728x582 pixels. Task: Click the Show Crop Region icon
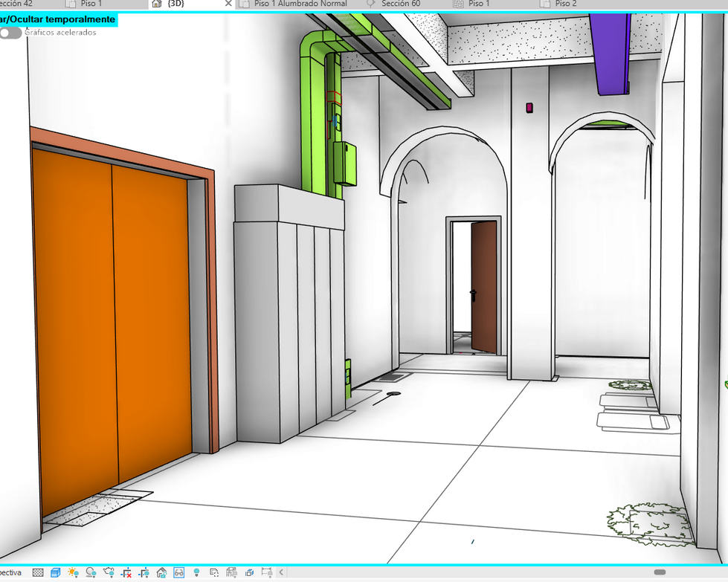click(x=144, y=572)
